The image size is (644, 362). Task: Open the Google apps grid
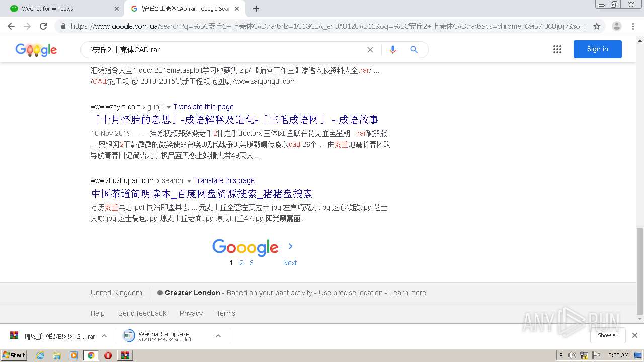(557, 49)
